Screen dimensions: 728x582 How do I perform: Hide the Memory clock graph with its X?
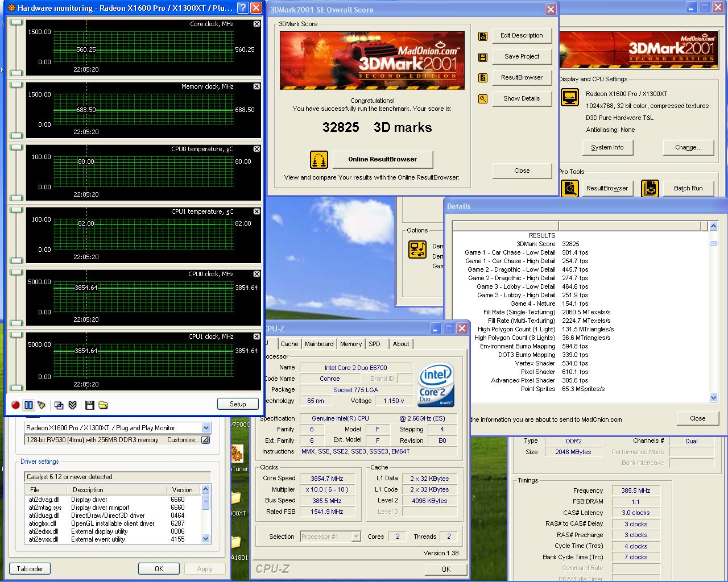point(257,86)
